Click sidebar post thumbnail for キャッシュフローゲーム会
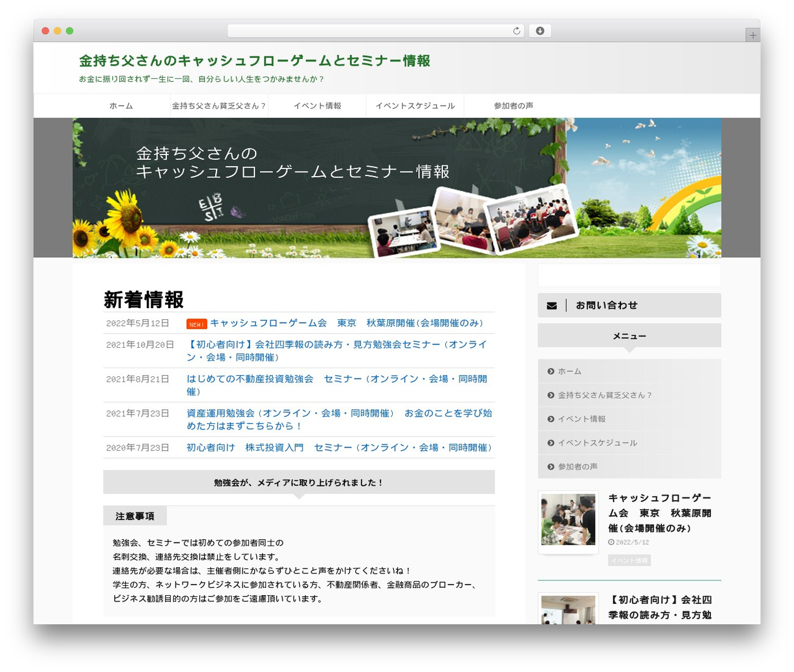 point(568,519)
